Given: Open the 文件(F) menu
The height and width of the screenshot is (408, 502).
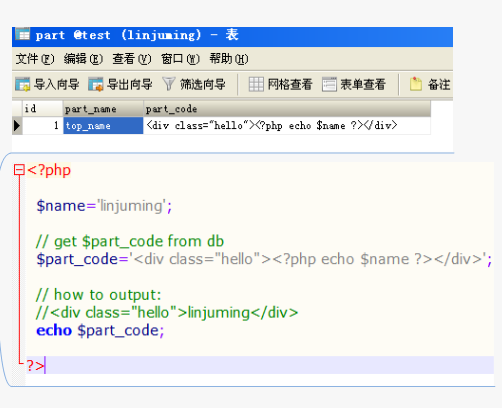Looking at the screenshot, I should pyautogui.click(x=35, y=59).
